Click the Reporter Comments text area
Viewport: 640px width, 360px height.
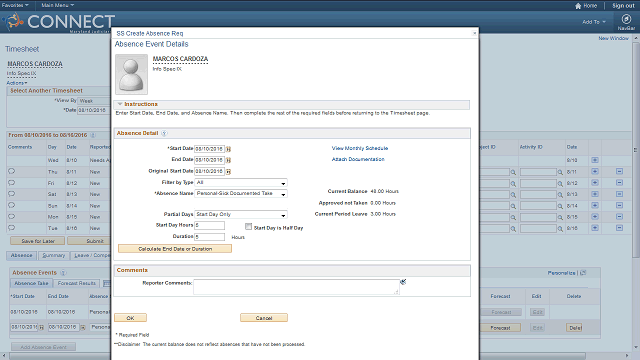click(296, 287)
